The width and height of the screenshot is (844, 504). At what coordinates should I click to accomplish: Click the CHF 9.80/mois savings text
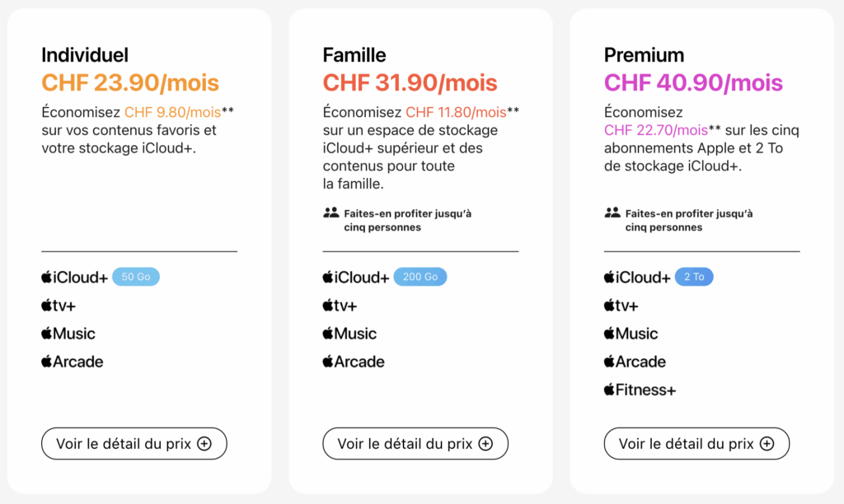172,112
